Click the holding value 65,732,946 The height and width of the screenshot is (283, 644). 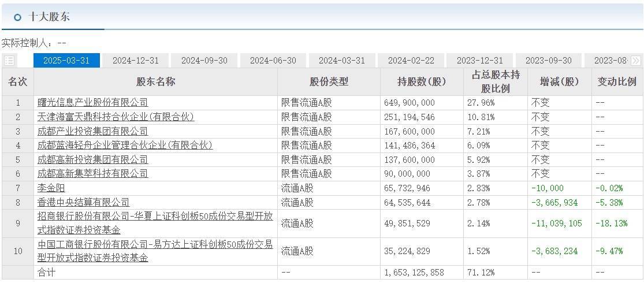tap(407, 188)
